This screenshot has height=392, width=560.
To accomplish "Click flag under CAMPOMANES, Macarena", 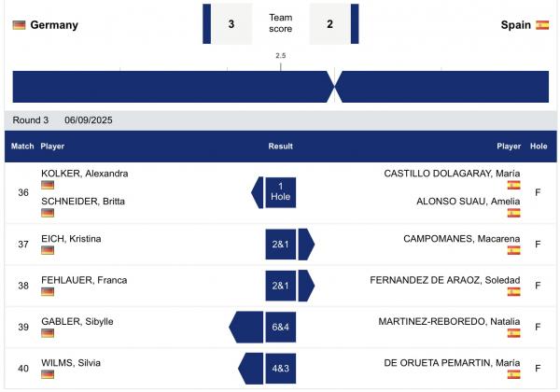I will (513, 250).
